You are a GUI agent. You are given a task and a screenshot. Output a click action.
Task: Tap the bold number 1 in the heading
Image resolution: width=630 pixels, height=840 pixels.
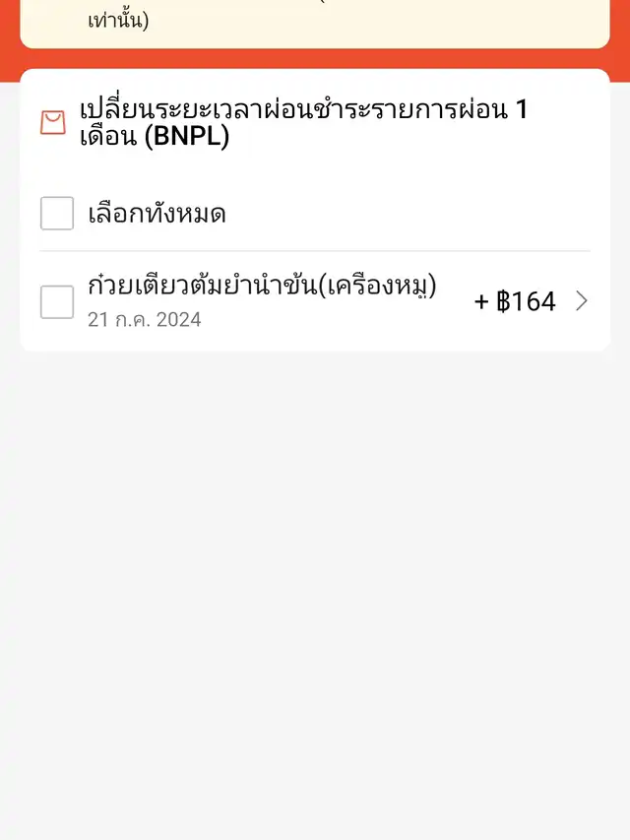point(521,109)
